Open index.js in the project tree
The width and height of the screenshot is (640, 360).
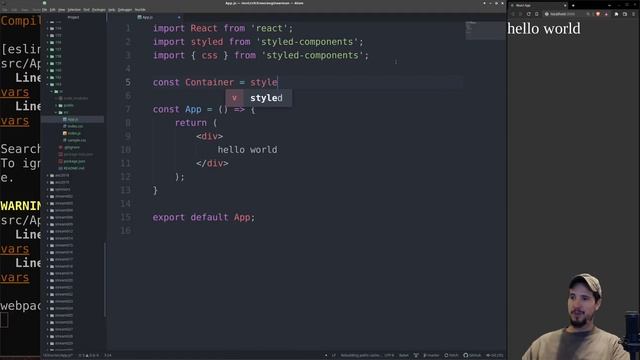[x=74, y=133]
